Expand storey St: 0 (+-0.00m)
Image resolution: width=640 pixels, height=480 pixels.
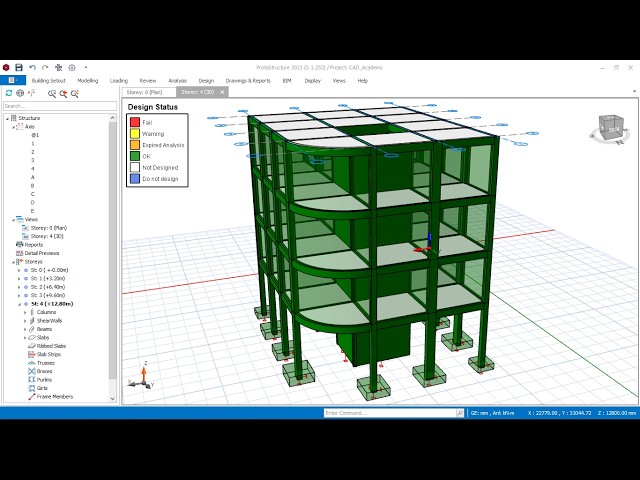pos(19,270)
